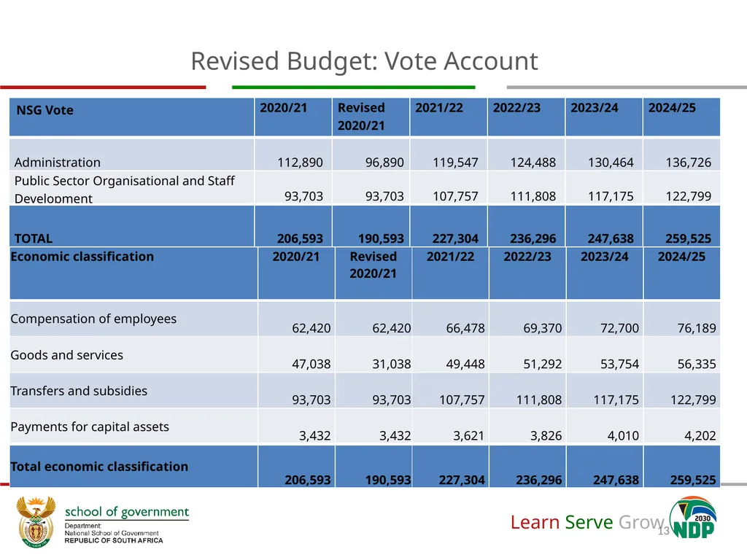Viewport: 747px width, 560px height.
Task: Select Administration revised value 96,890
Action: click(x=384, y=163)
